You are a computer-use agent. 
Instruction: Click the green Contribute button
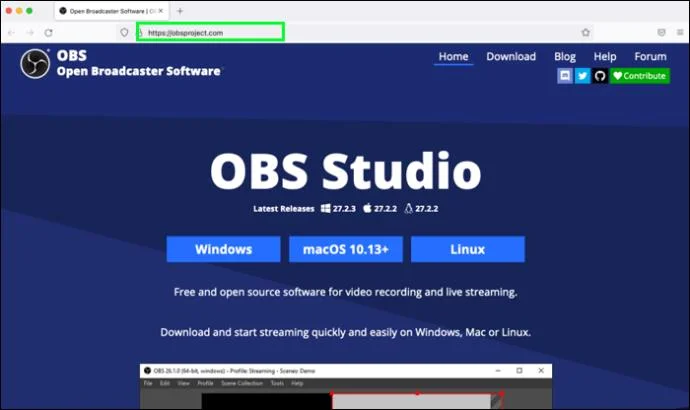tap(640, 76)
